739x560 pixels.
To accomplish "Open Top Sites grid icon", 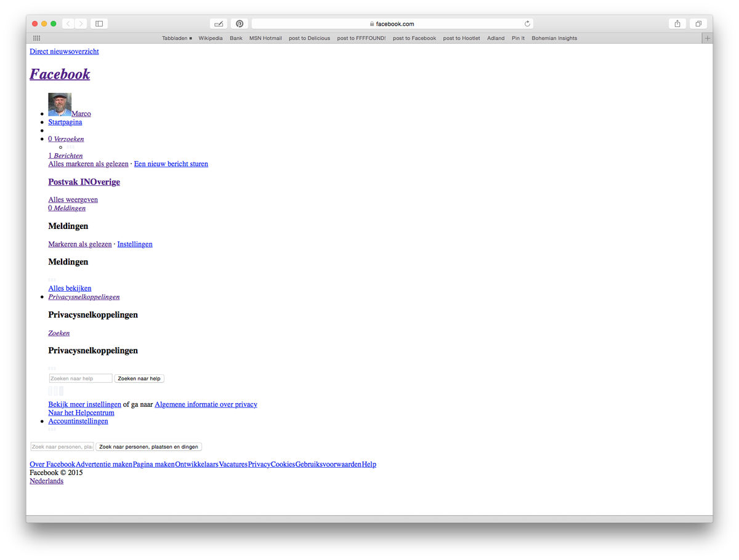I will pyautogui.click(x=37, y=38).
